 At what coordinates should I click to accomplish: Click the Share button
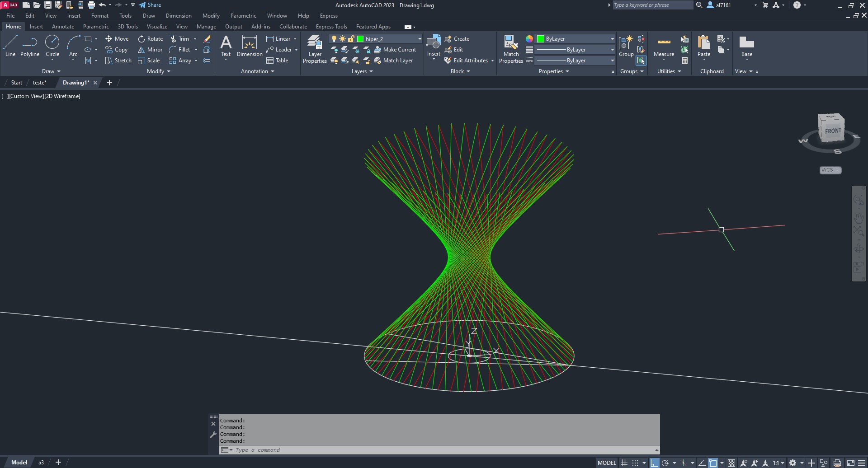150,5
